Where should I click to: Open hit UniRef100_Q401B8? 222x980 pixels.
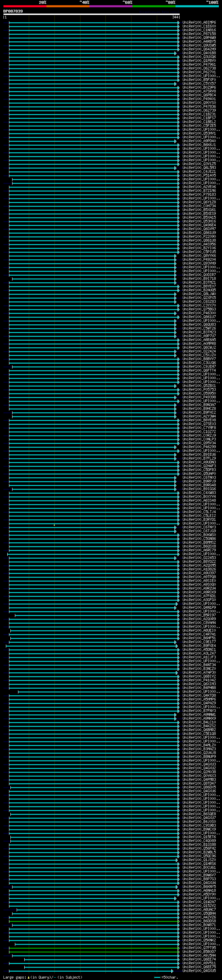(x=199, y=53)
